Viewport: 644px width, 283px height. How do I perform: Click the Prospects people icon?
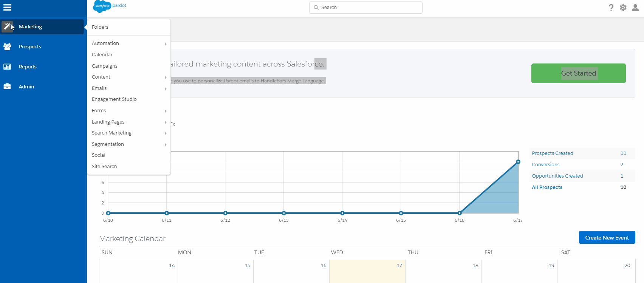click(x=7, y=46)
